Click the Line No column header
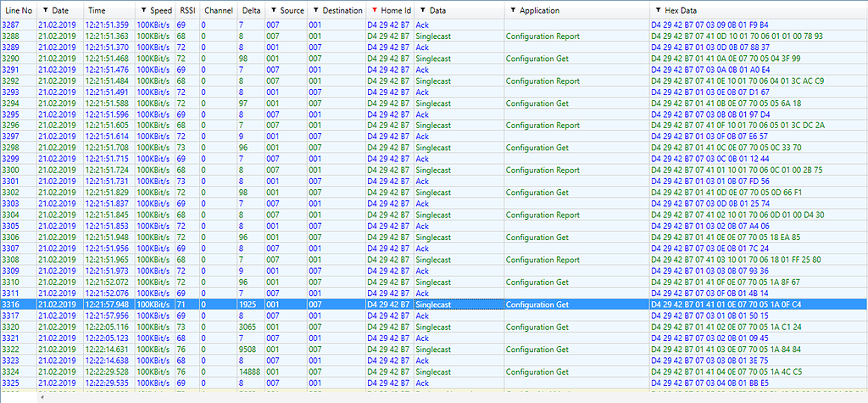The width and height of the screenshot is (868, 403). (18, 10)
